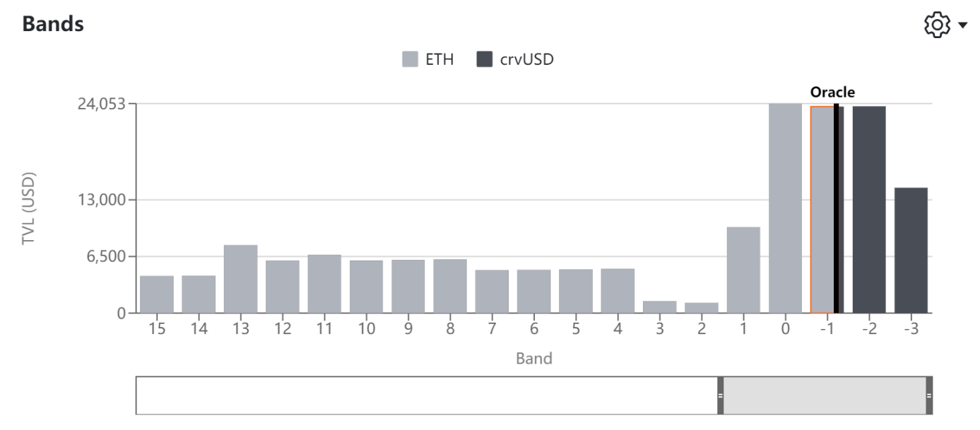Toggle the crvUSD legend series

515,59
